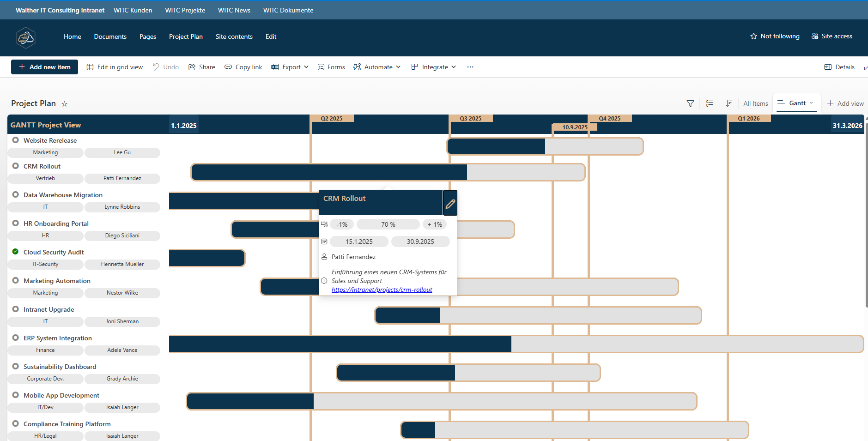Click the Undo icon in the toolbar
The width and height of the screenshot is (868, 441).
coord(165,67)
